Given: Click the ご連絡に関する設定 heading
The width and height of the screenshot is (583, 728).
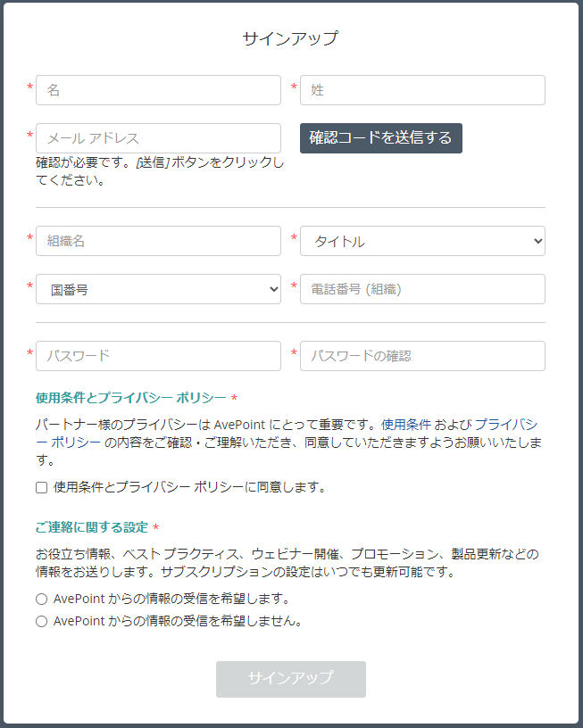Looking at the screenshot, I should 92,527.
